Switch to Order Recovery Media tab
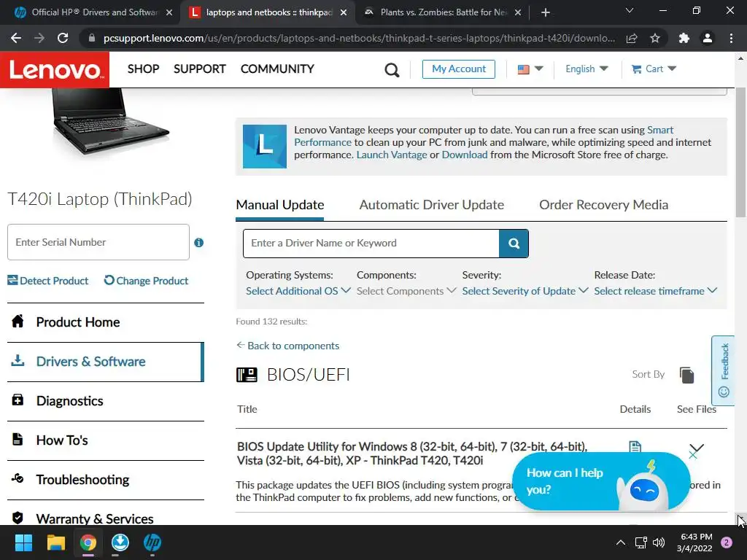Image resolution: width=747 pixels, height=560 pixels. pyautogui.click(x=603, y=205)
